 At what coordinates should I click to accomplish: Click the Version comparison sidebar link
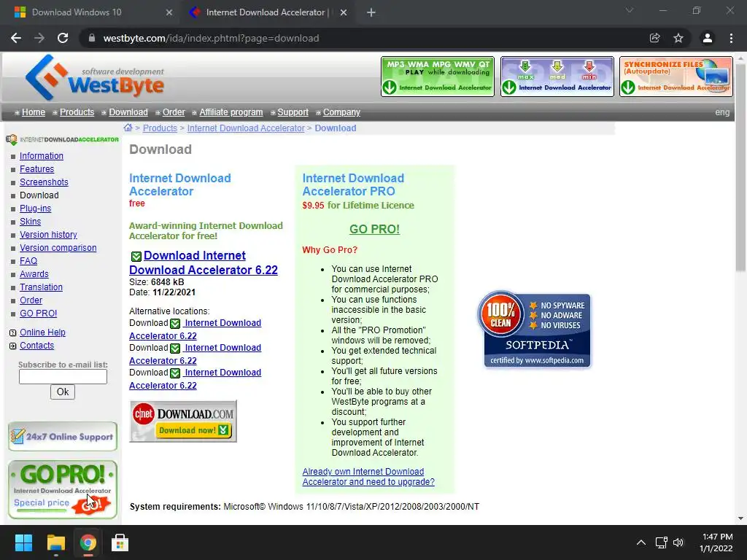(x=58, y=248)
